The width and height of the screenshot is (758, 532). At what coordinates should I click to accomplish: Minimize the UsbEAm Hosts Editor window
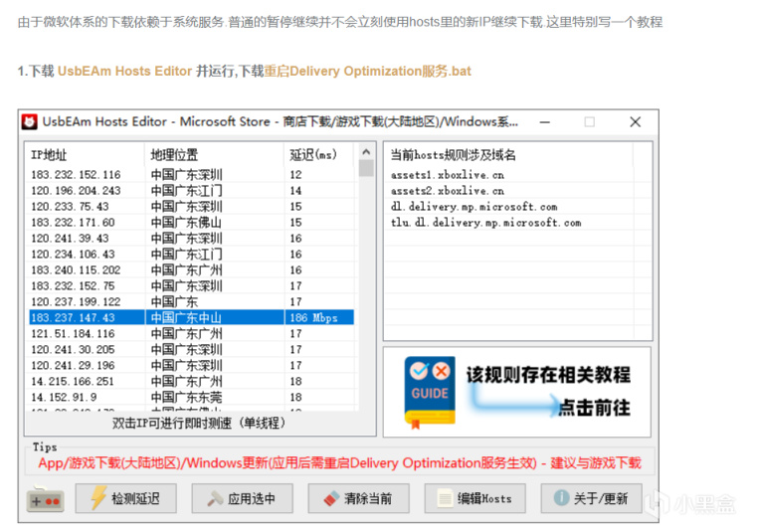[x=545, y=121]
